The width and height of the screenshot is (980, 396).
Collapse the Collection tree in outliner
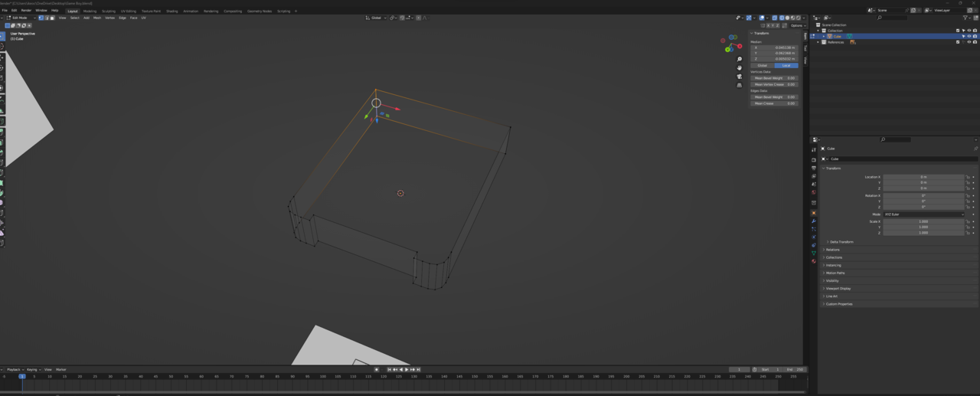818,31
